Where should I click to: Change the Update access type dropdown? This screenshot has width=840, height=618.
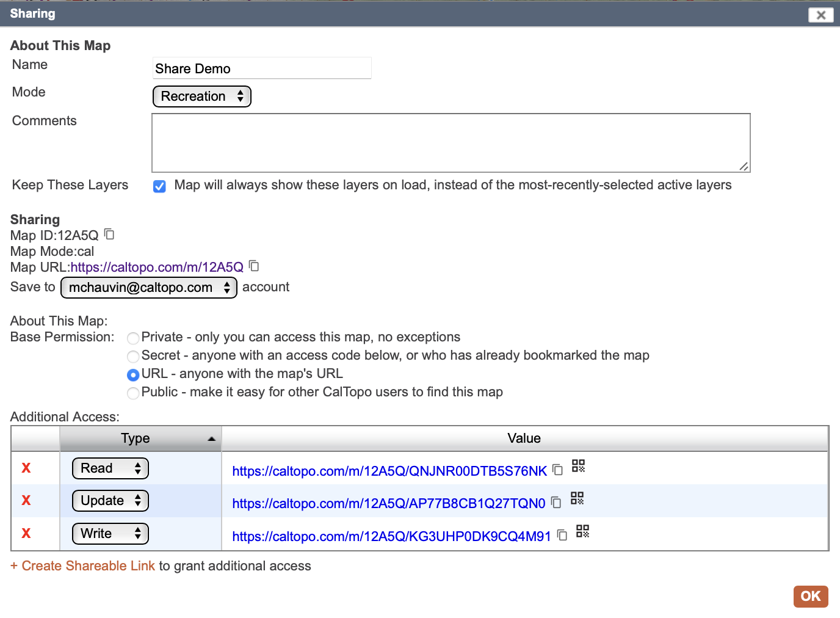pos(110,501)
